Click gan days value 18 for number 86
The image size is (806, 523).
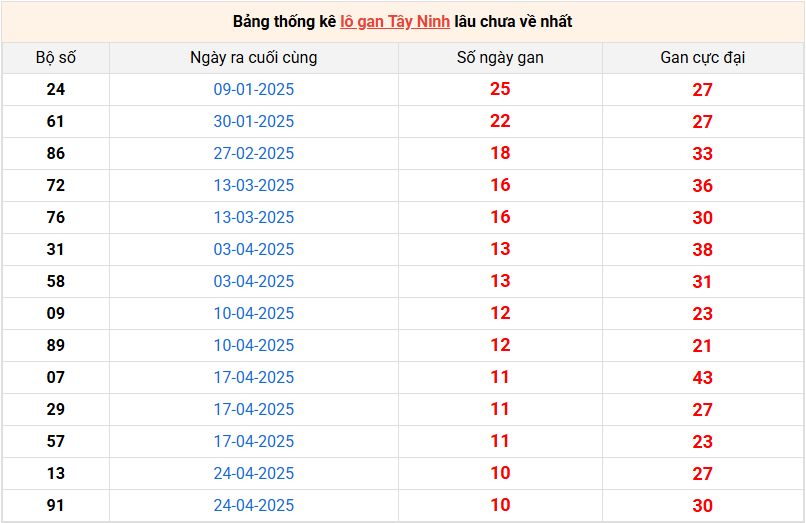[x=500, y=153]
